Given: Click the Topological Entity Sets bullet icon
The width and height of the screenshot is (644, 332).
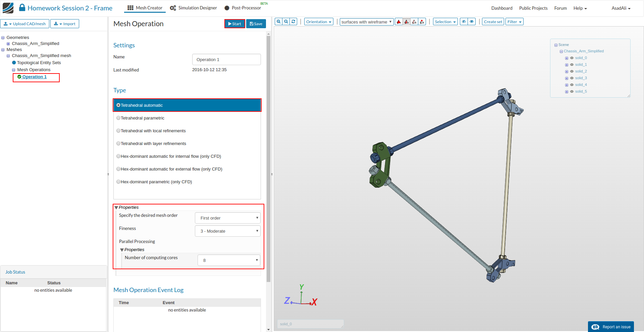Looking at the screenshot, I should coord(14,63).
